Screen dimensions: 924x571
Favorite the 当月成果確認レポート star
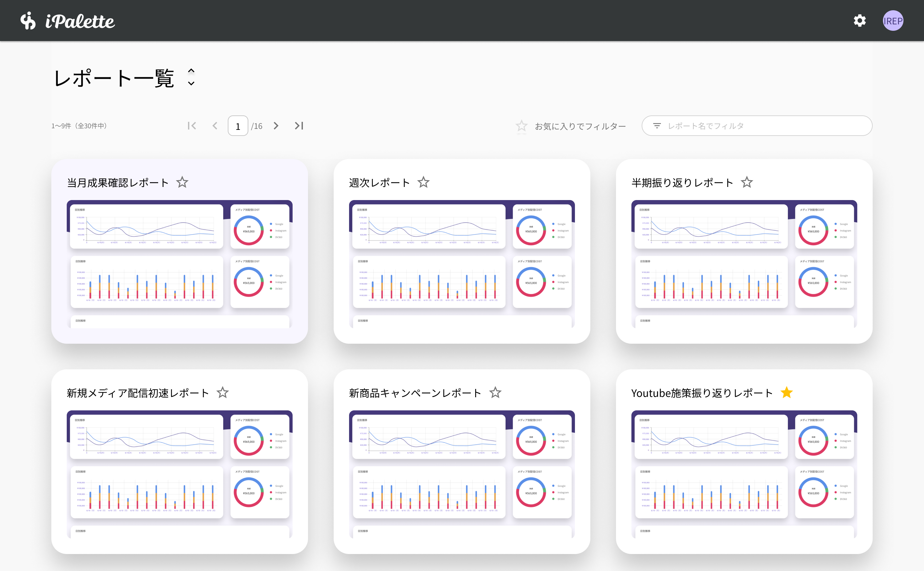[x=182, y=182]
